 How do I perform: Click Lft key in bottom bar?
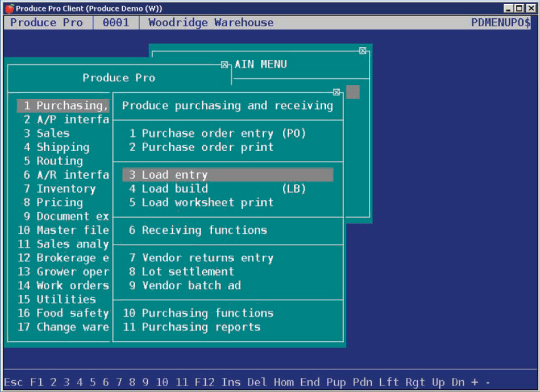click(x=389, y=382)
